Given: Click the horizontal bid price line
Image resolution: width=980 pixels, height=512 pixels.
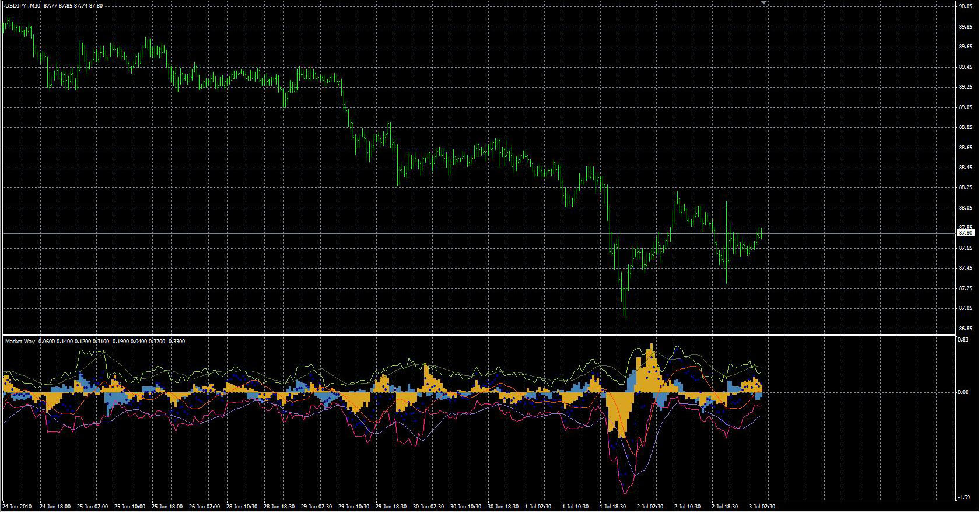Looking at the screenshot, I should pos(478,233).
